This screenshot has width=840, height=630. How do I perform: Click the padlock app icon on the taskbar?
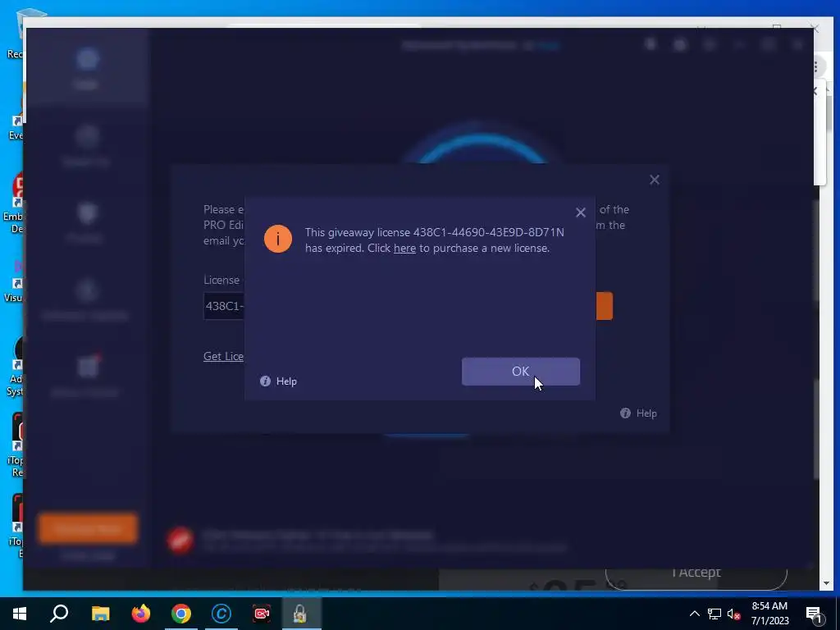[300, 614]
